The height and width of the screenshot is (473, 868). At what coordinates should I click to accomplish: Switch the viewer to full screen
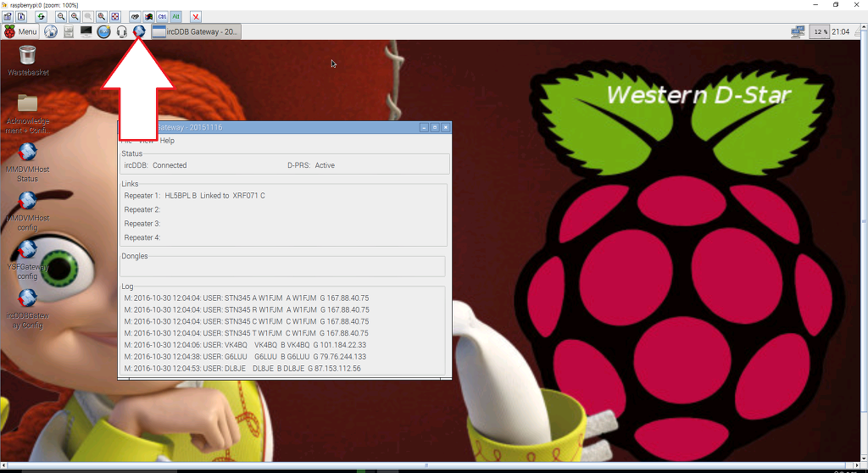coord(114,17)
